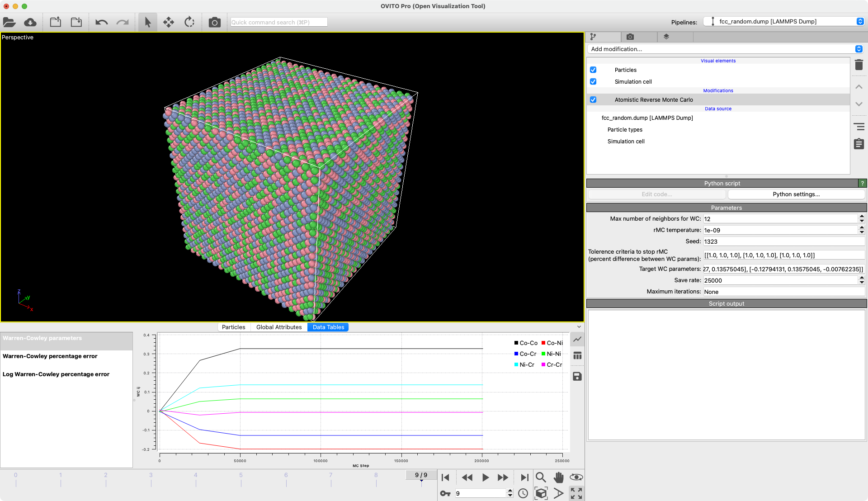Click the trash icon to delete modifier
The image size is (868, 501).
859,65
